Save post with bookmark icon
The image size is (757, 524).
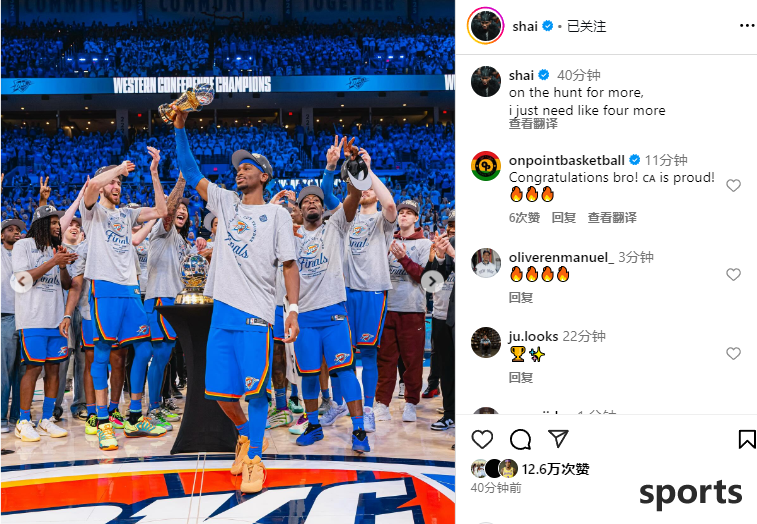click(746, 439)
